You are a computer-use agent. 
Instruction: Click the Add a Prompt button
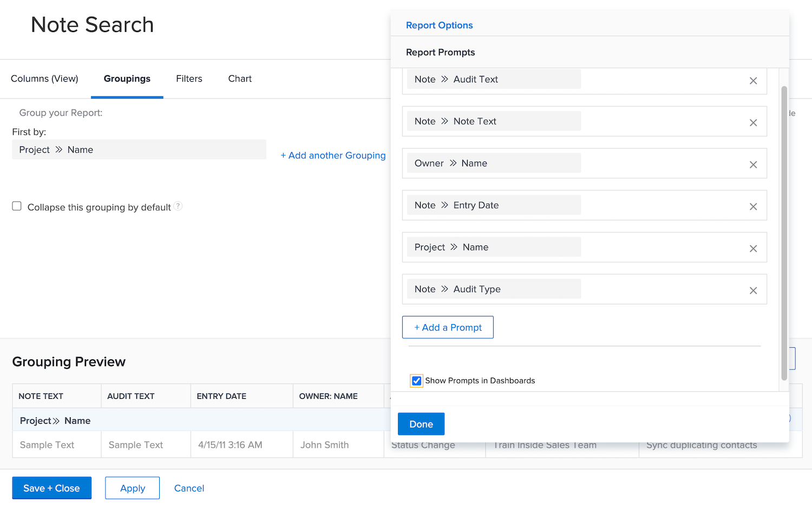(448, 327)
